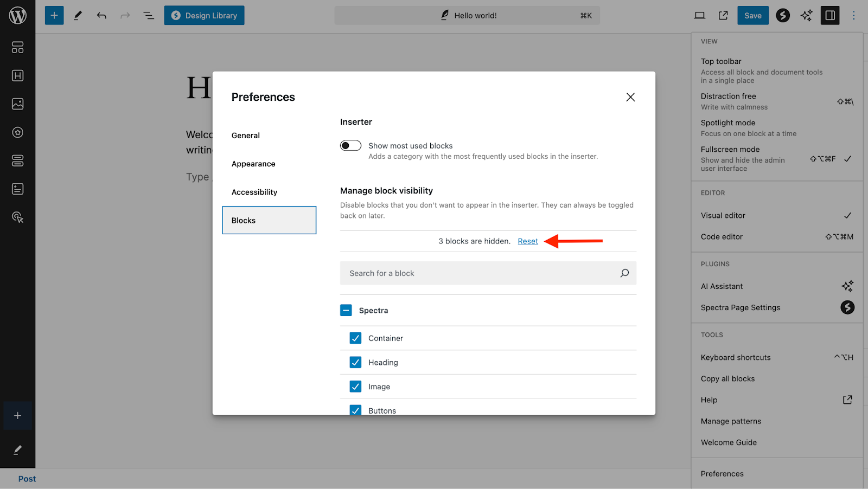Image resolution: width=868 pixels, height=489 pixels.
Task: Open AI Assistant plugin menu item
Action: click(777, 286)
